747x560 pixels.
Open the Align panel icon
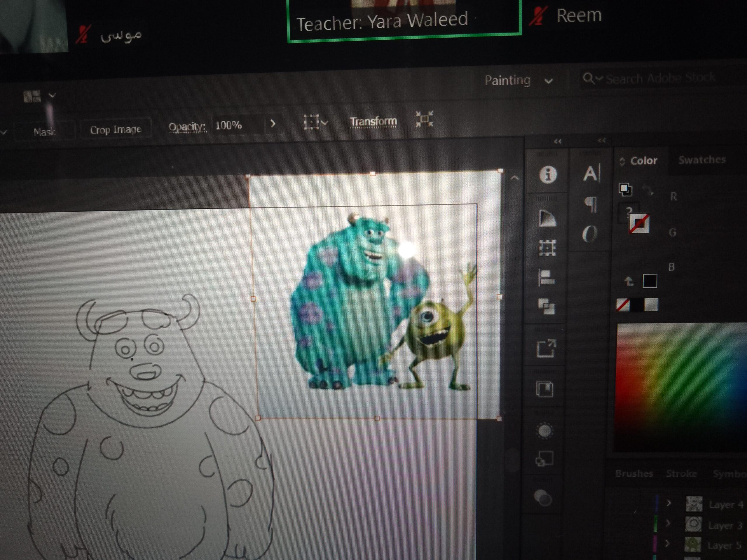(547, 278)
